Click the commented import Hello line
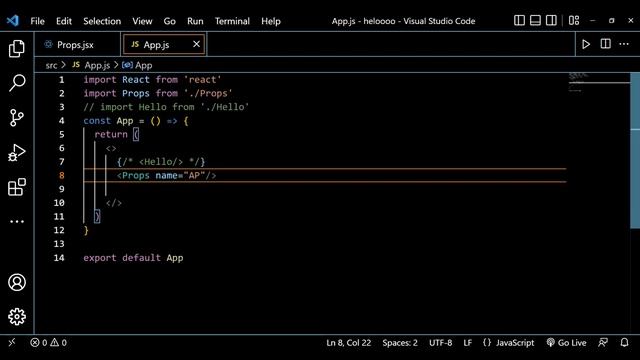 tap(166, 107)
